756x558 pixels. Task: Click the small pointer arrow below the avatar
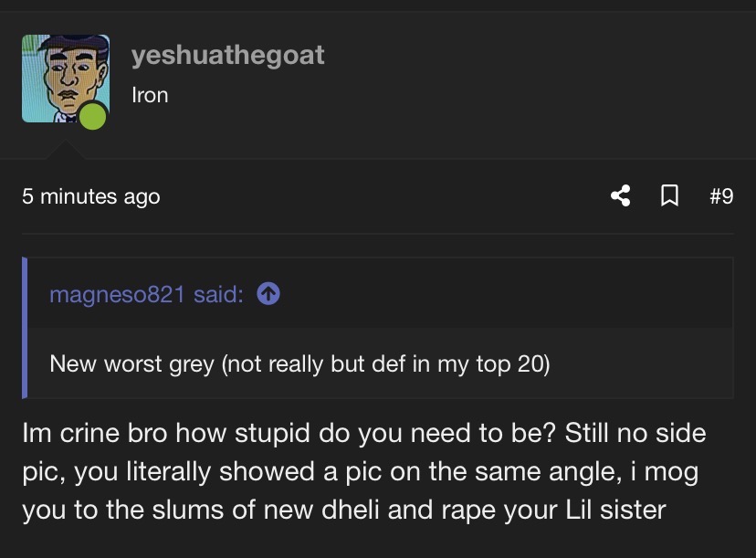click(64, 151)
